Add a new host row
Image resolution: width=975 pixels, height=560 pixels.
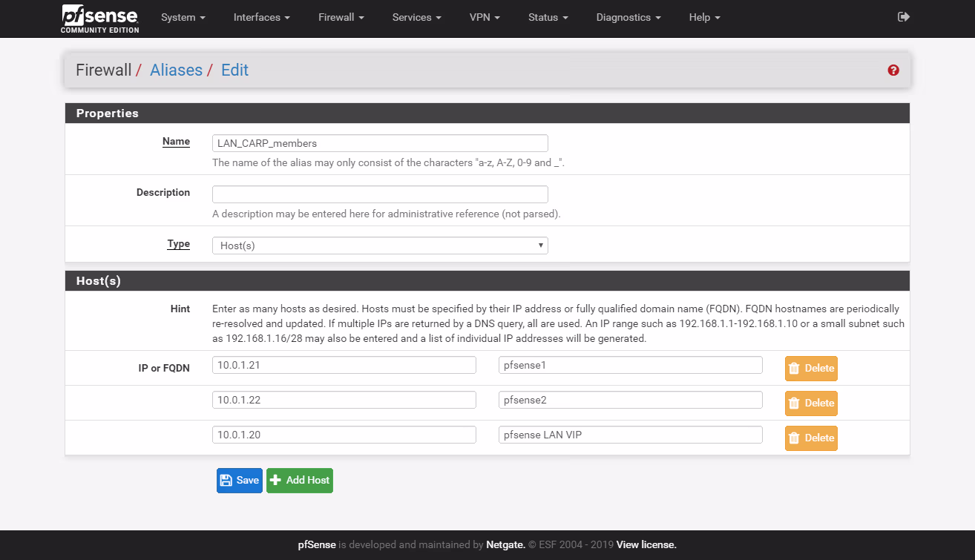tap(300, 481)
